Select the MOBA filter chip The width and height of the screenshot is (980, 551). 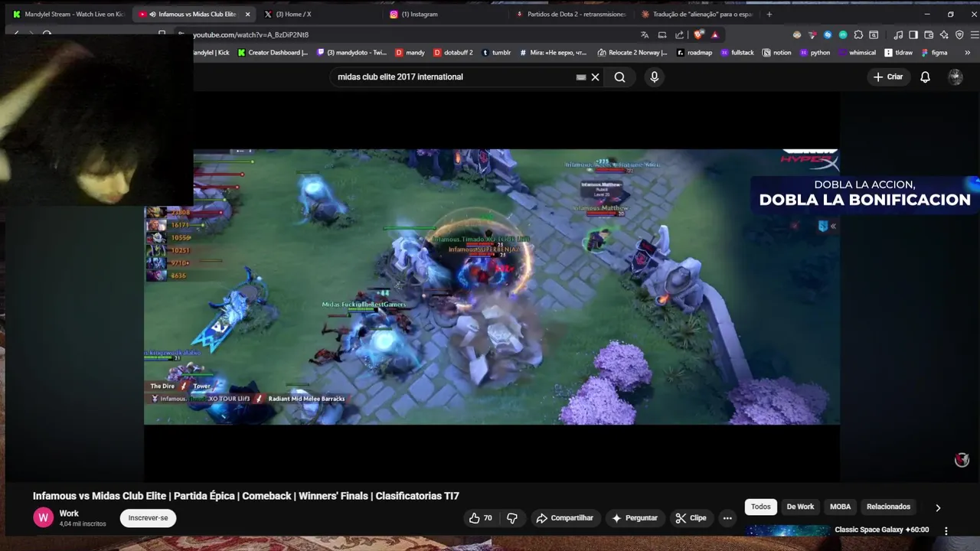[x=840, y=507]
